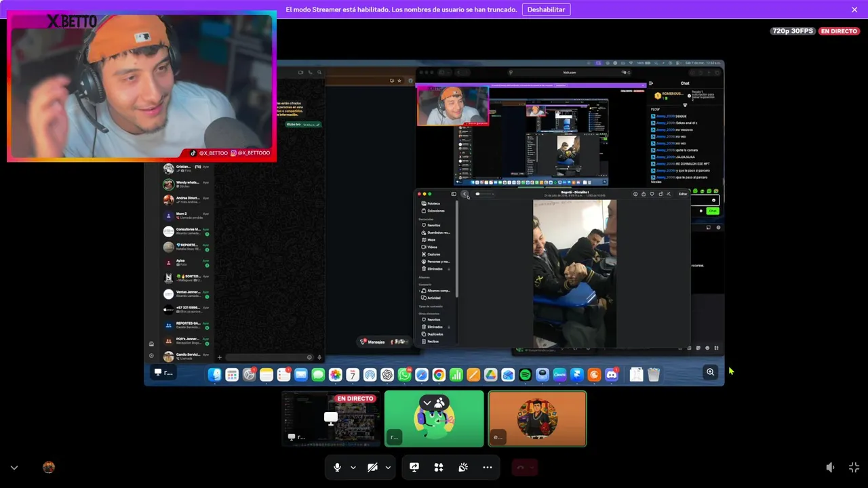Adjust the zoom slider in Photos toolbar
This screenshot has height=488, width=868.
point(484,194)
